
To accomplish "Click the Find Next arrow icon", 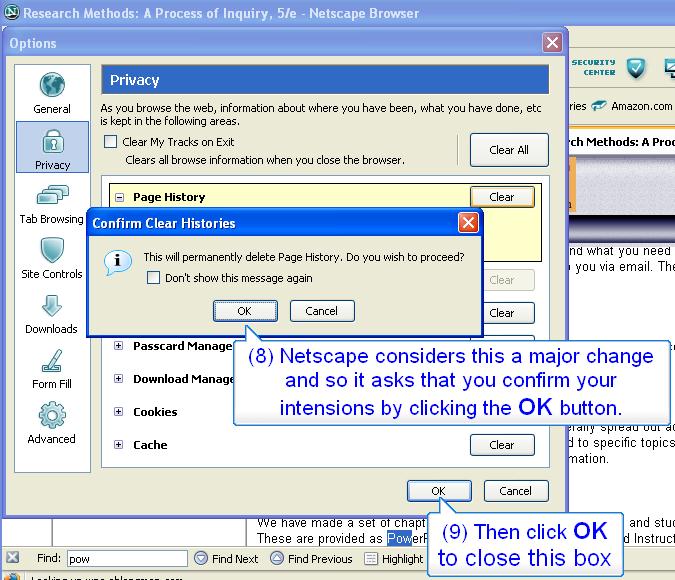I will (x=201, y=558).
